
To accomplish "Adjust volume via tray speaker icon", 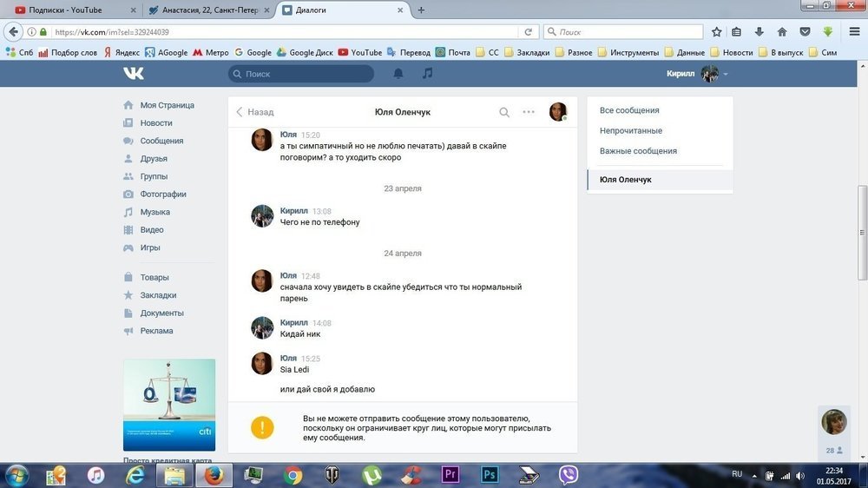I will tap(800, 476).
